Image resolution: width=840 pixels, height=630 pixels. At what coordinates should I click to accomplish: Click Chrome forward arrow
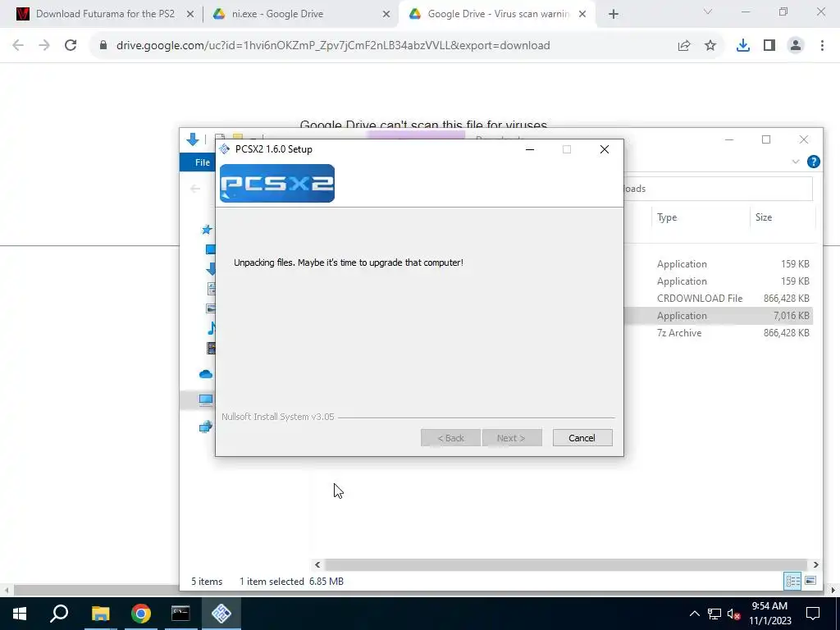click(x=44, y=46)
